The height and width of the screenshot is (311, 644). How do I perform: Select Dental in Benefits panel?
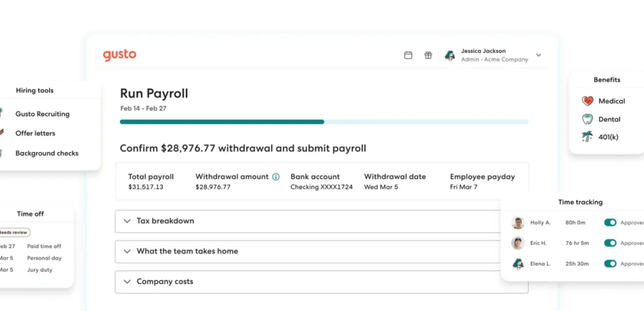click(609, 119)
